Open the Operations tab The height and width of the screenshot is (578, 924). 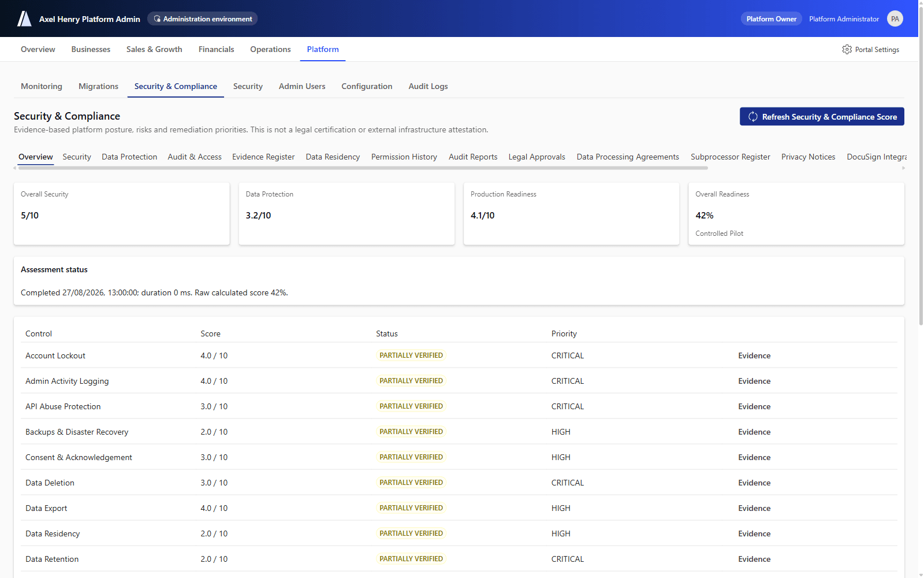click(x=270, y=50)
